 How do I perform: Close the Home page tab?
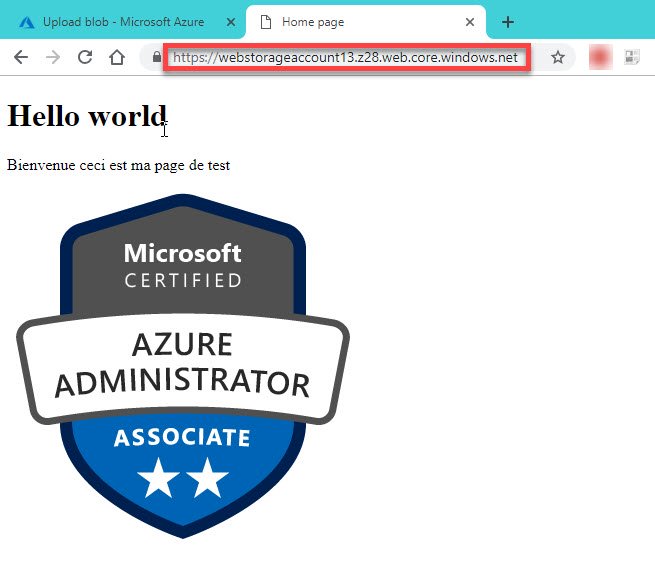[x=470, y=22]
